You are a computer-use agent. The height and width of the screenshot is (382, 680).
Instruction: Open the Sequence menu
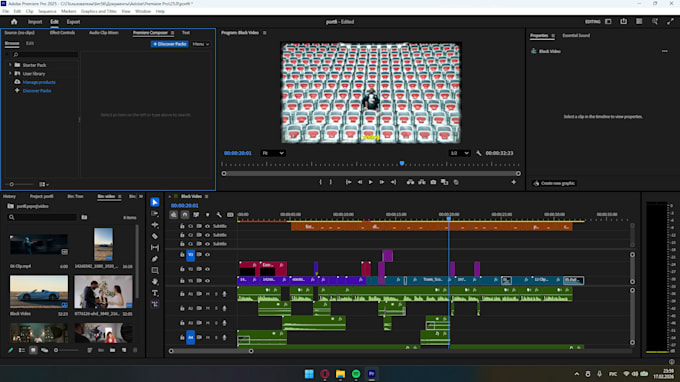[47, 11]
